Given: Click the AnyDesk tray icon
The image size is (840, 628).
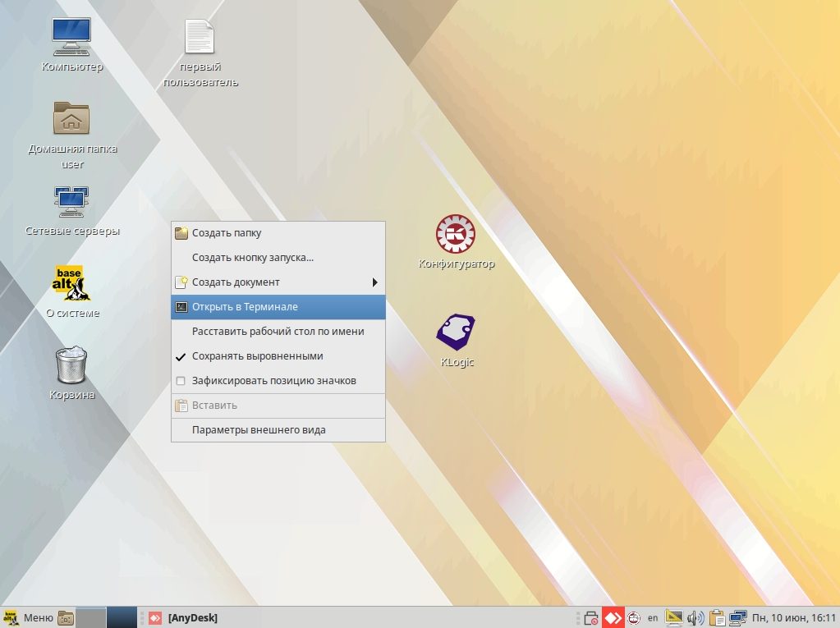Looking at the screenshot, I should 613,617.
